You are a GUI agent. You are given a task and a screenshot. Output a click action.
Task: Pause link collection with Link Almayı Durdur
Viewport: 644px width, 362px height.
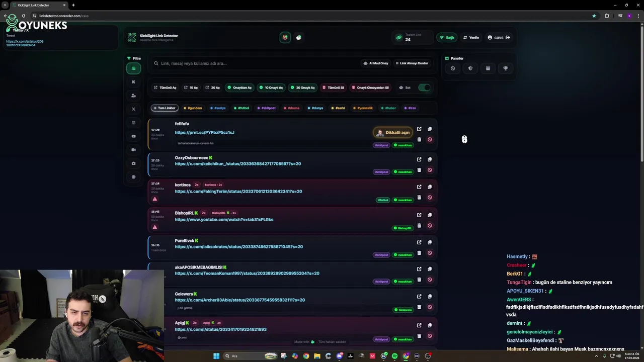click(412, 63)
